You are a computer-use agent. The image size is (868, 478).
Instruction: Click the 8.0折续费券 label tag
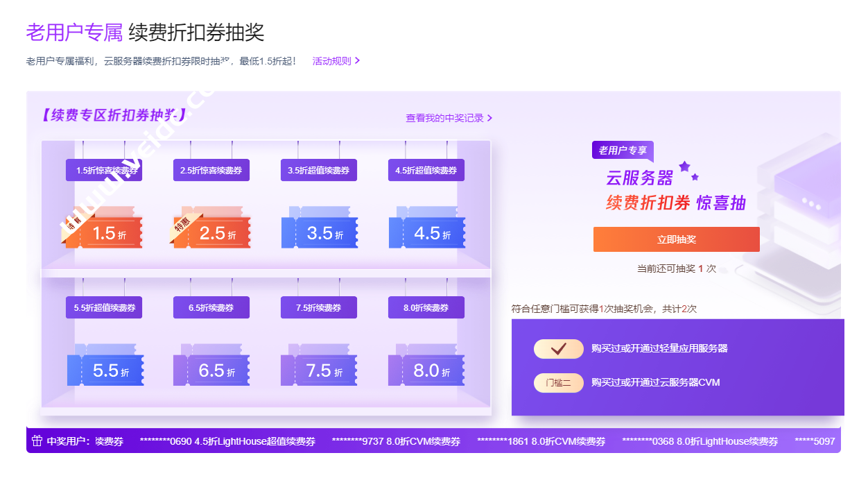(426, 307)
